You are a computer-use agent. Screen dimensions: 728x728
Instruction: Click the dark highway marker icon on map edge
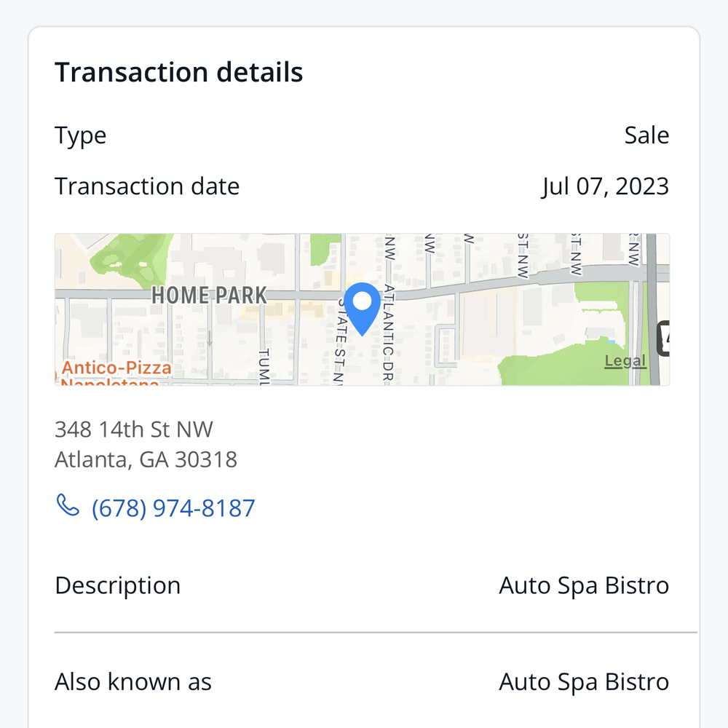pos(663,339)
